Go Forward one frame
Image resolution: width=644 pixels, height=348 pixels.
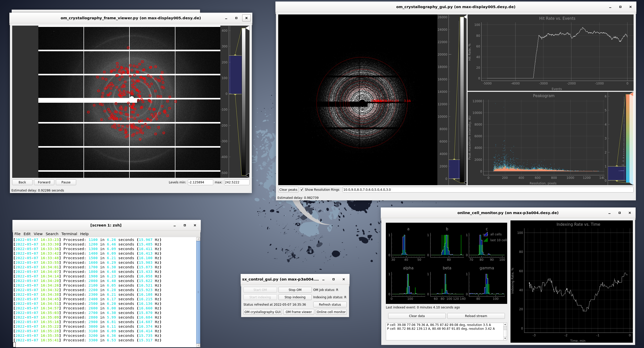[x=44, y=182]
